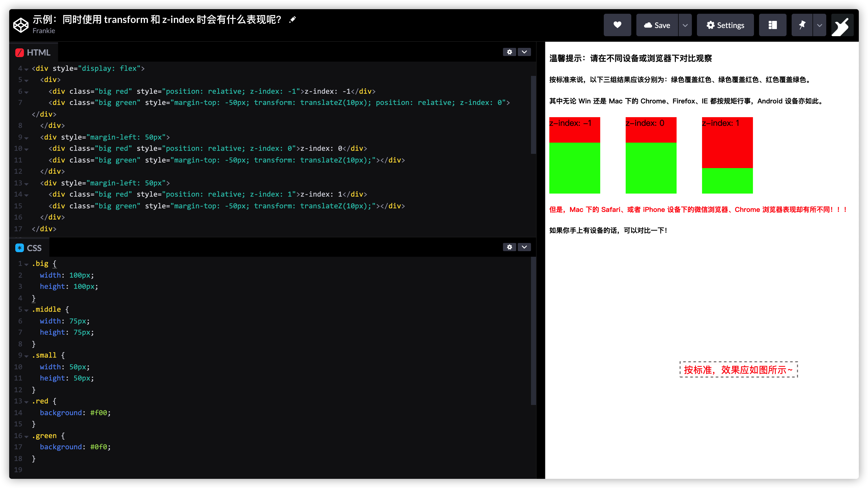Fold HTML line 4 flex div
Viewport: 868px width, 488px height.
coord(26,69)
